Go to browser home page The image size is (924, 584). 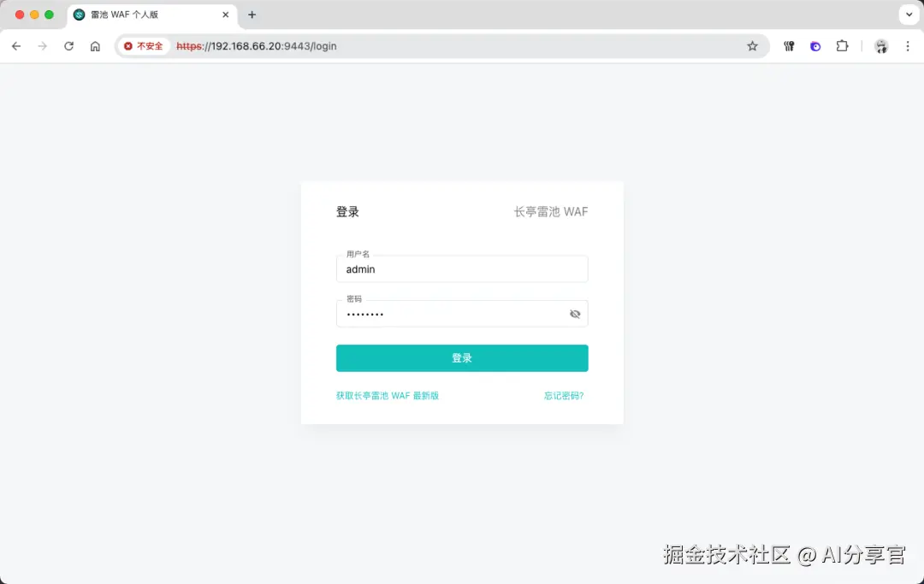coord(95,46)
